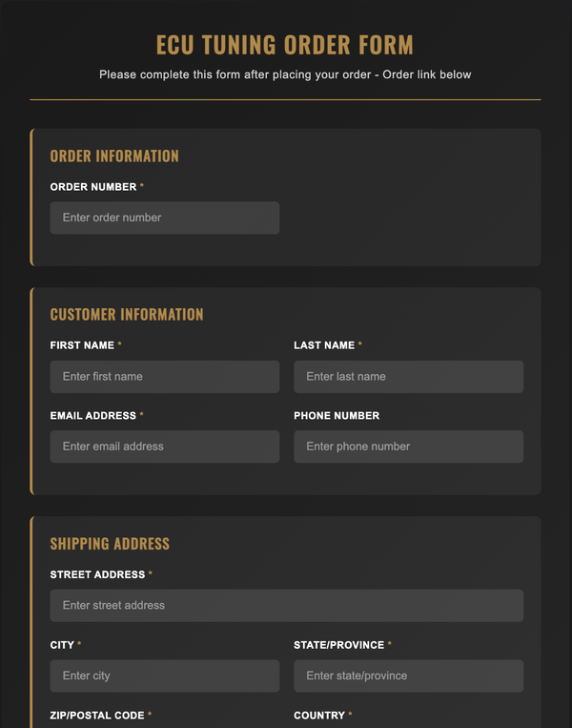The image size is (572, 728).
Task: Click the PHONE NUMBER label
Action: (337, 416)
